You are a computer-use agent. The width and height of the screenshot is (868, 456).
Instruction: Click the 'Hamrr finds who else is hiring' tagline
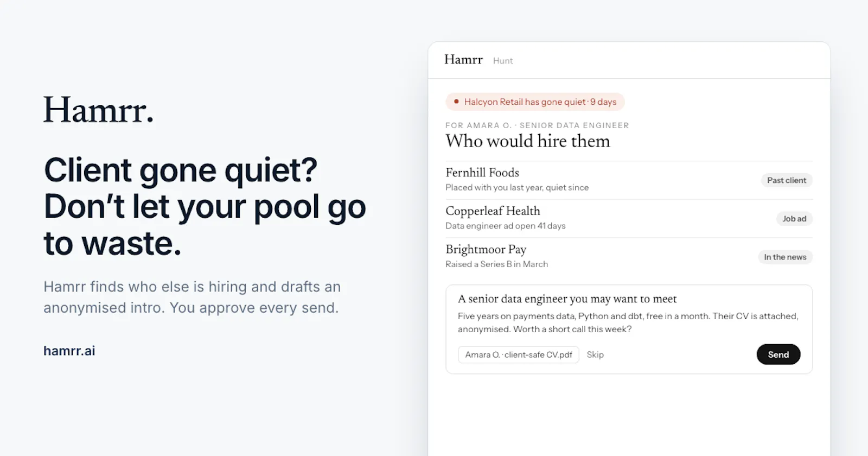click(192, 297)
